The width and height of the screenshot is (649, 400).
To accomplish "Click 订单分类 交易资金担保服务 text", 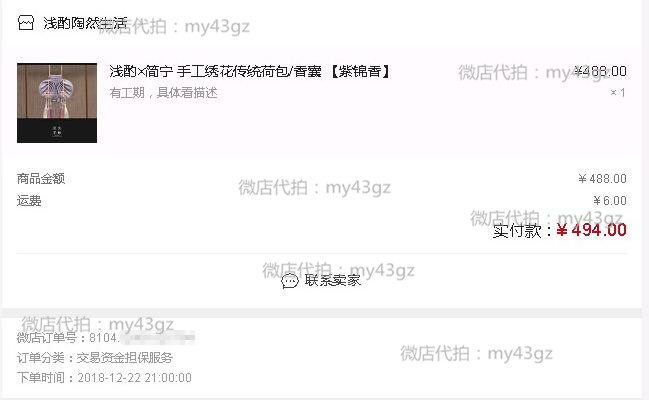I will (94, 357).
